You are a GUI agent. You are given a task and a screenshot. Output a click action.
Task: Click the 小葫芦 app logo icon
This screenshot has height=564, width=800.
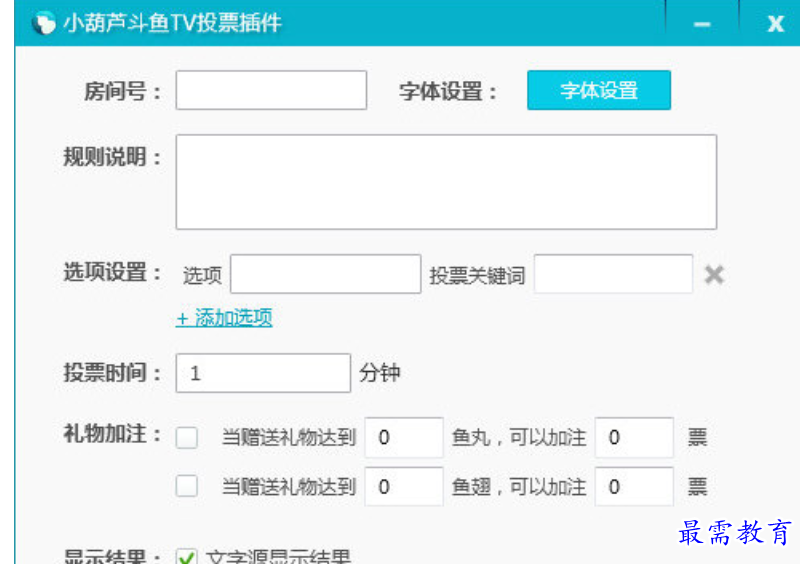pos(44,23)
